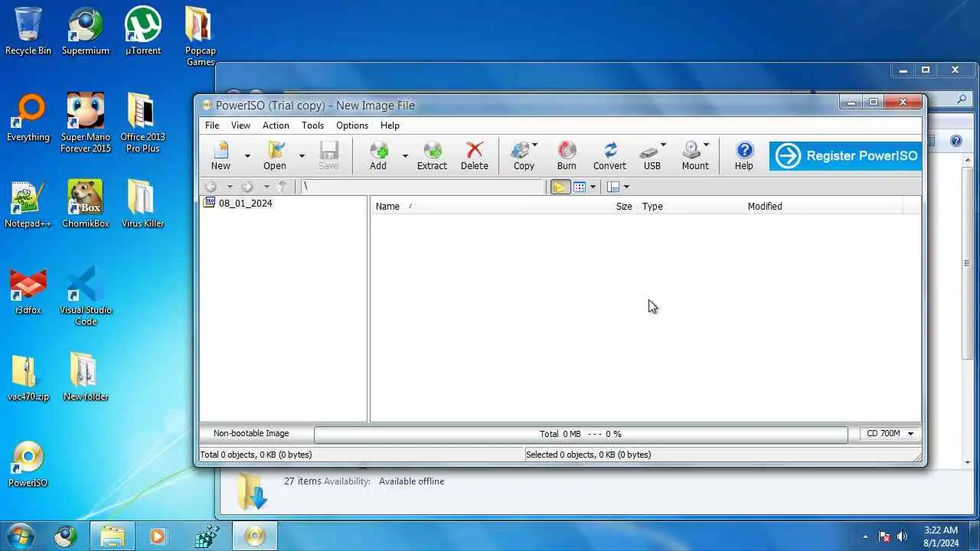Open the Open button dropdown arrow

(x=302, y=155)
